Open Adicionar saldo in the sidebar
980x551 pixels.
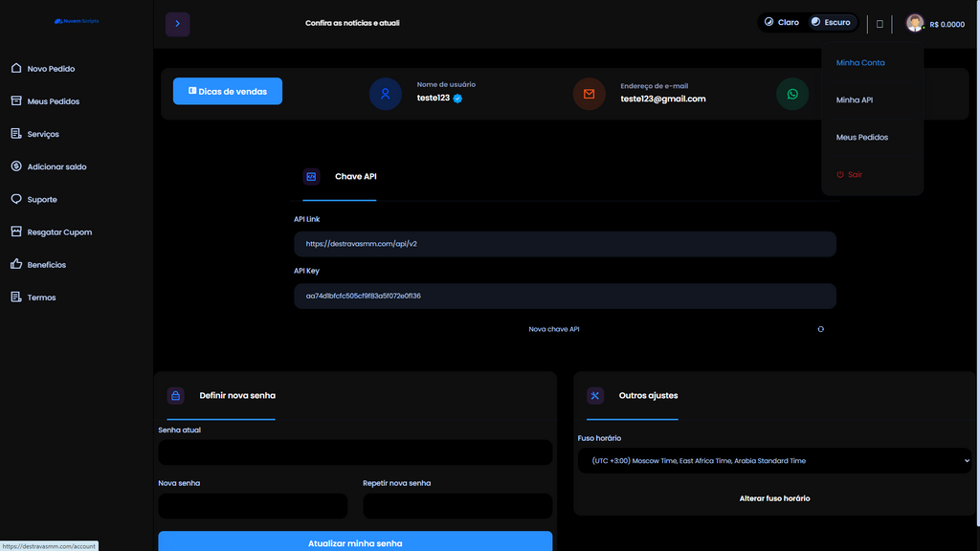[x=56, y=167]
